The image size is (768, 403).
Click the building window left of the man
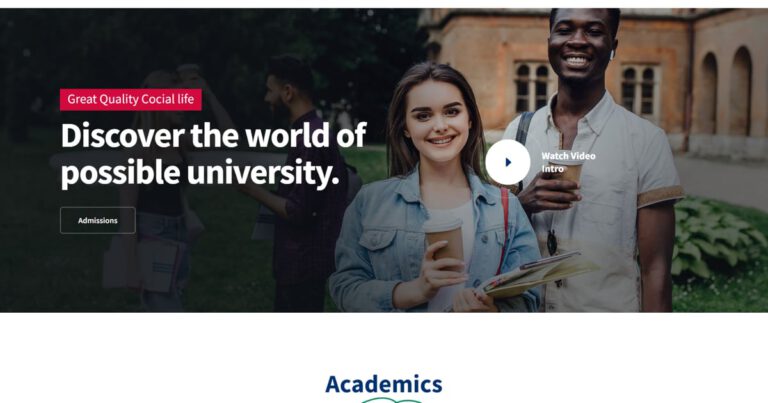pyautogui.click(x=533, y=87)
